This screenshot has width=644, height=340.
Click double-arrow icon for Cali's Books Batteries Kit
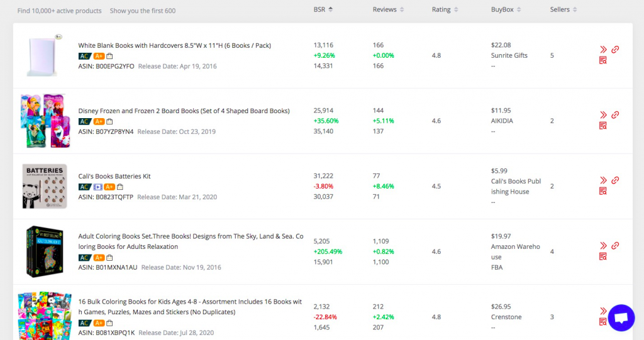[x=603, y=180]
